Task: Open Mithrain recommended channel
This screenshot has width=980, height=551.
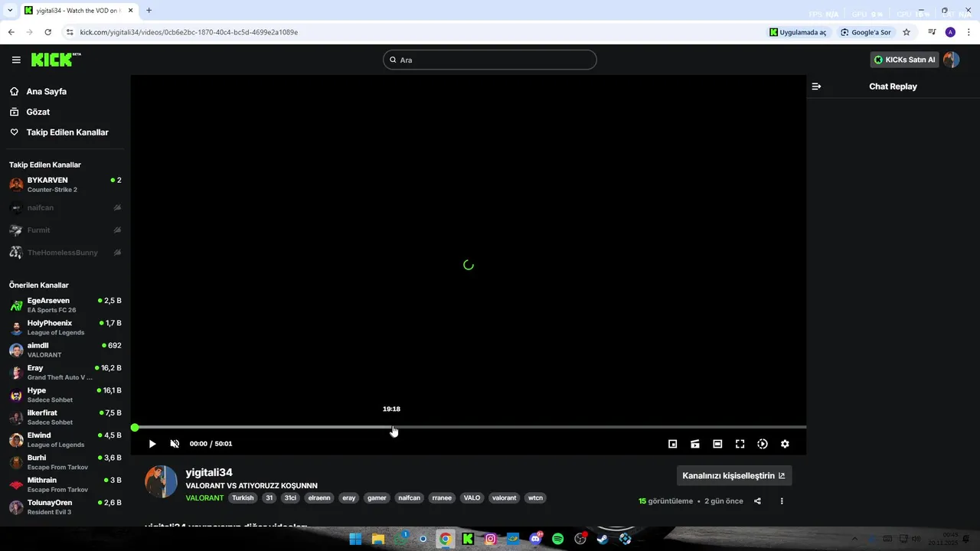Action: pos(65,484)
